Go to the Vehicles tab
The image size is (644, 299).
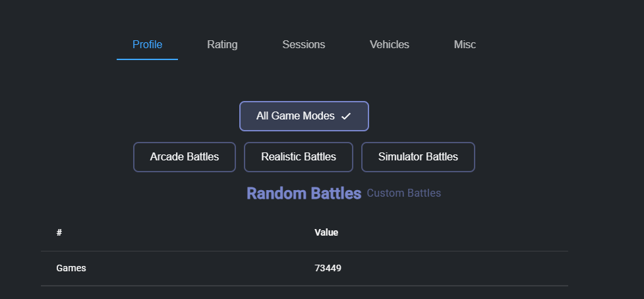click(390, 44)
